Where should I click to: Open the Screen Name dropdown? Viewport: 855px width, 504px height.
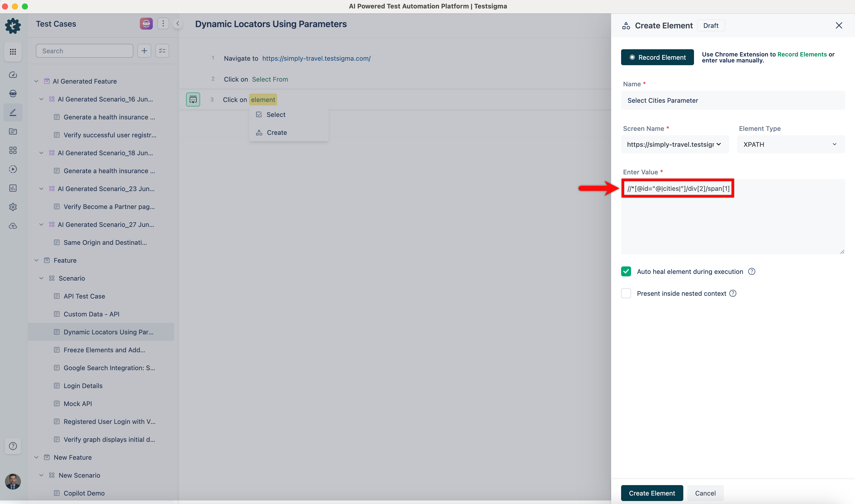(x=674, y=144)
